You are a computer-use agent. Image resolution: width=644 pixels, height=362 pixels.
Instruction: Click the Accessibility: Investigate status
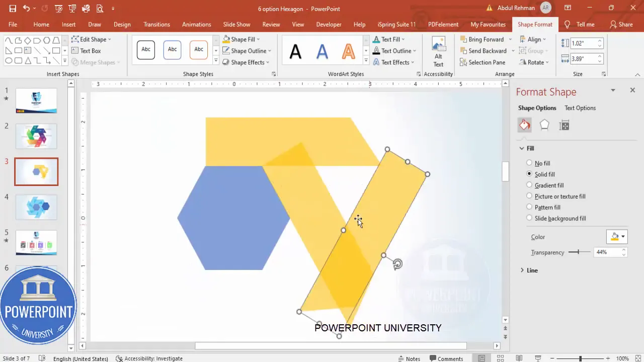(149, 358)
